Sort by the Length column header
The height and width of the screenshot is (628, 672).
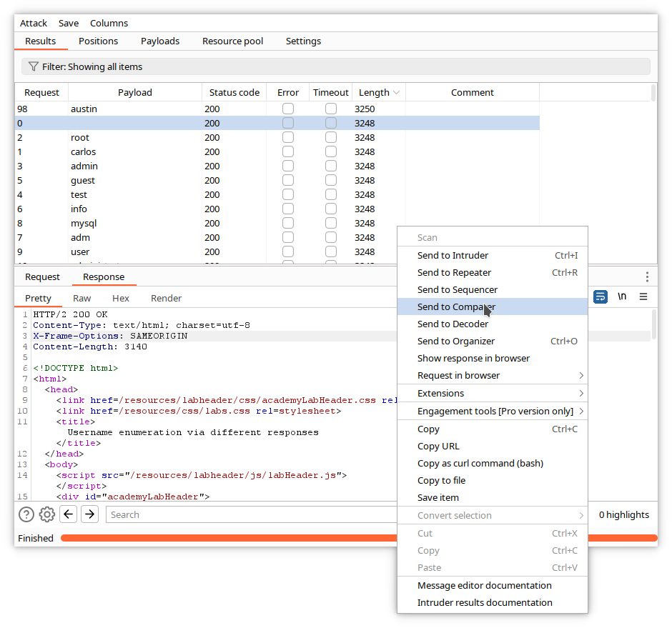[x=374, y=93]
